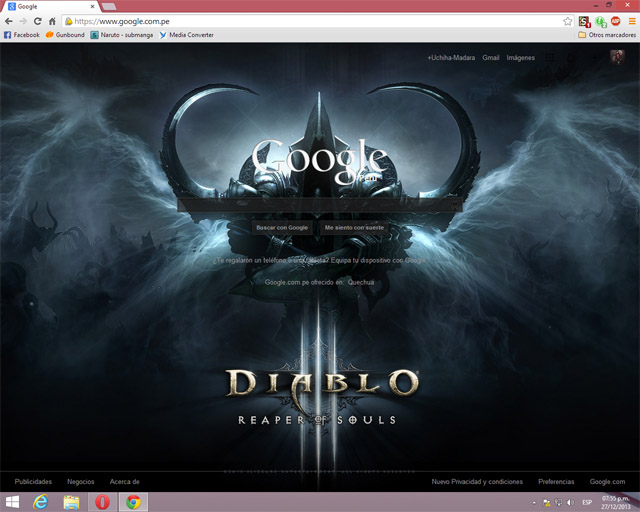
Task: Open the Equipa tu dispositivo con Google link
Action: 378,260
